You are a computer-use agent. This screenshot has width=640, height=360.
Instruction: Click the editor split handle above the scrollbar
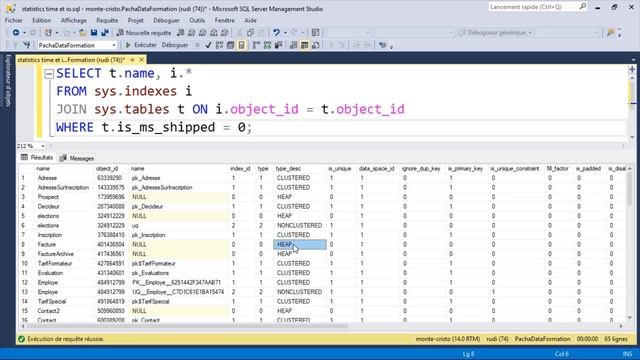pyautogui.click(x=632, y=69)
